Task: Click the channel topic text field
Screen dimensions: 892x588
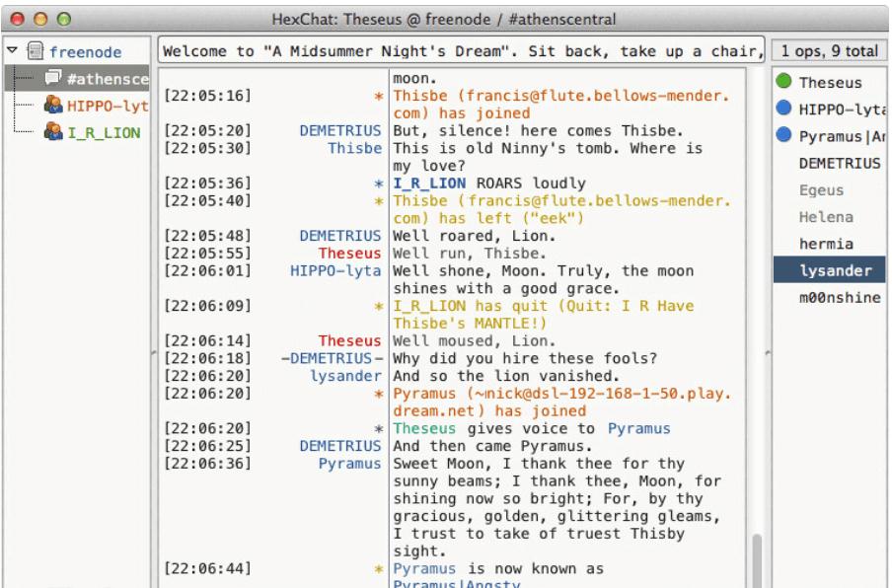Action: coord(462,50)
